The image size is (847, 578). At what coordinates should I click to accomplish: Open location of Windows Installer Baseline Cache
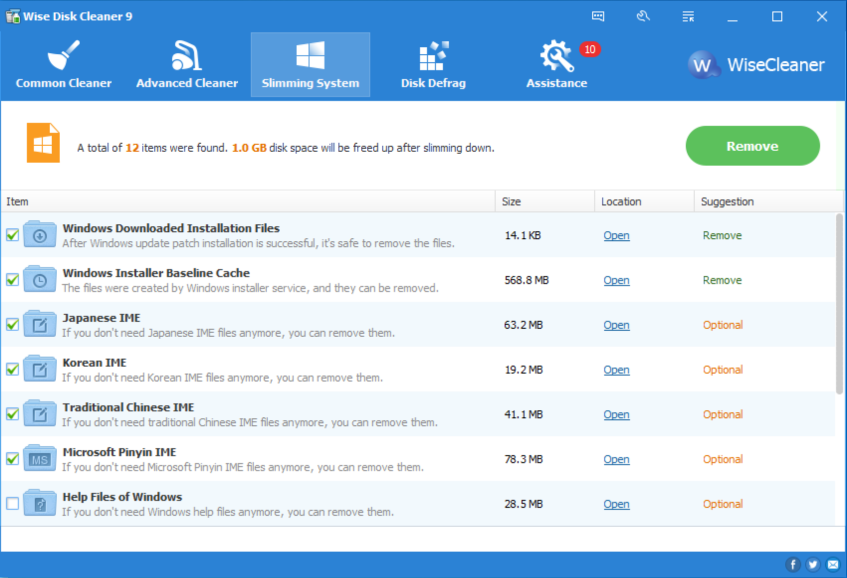click(616, 280)
